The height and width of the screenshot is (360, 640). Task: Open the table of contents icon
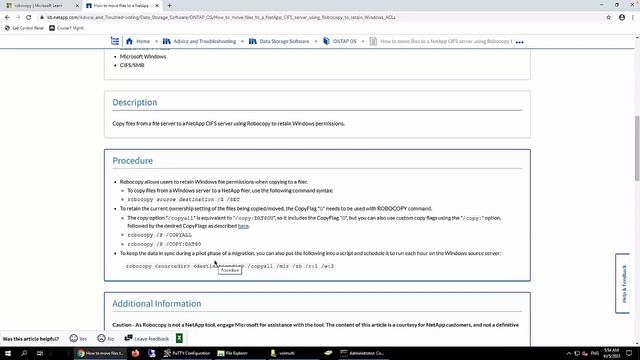[115, 41]
